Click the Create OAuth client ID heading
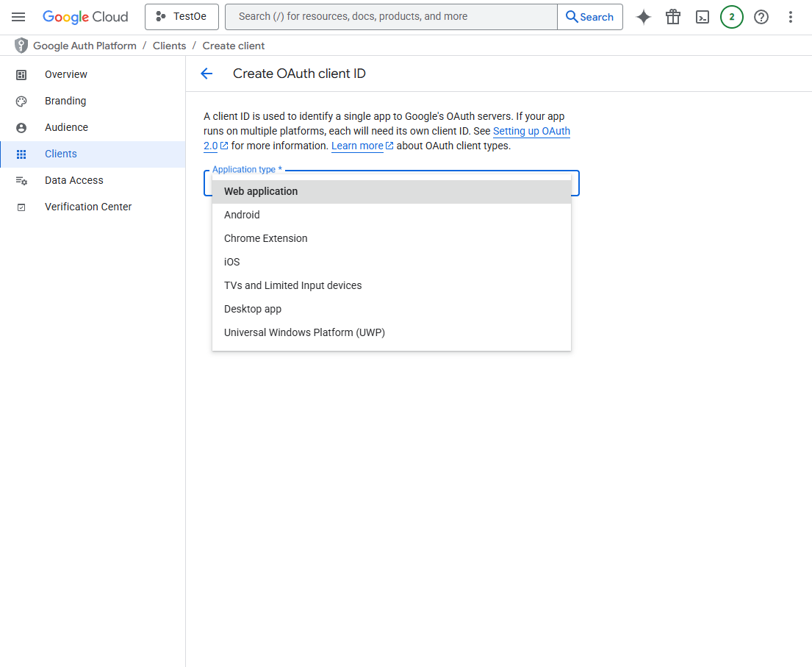The height and width of the screenshot is (667, 812). [299, 74]
